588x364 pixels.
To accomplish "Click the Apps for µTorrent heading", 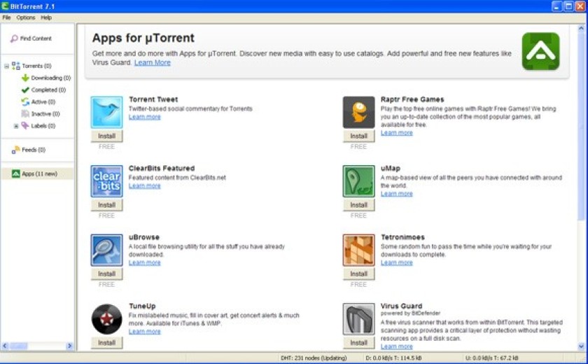I will 143,38.
